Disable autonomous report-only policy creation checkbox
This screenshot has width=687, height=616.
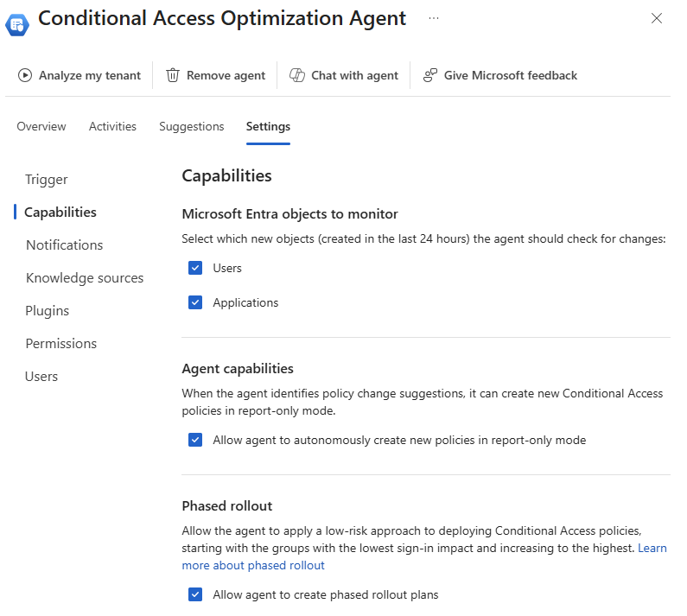click(x=195, y=440)
